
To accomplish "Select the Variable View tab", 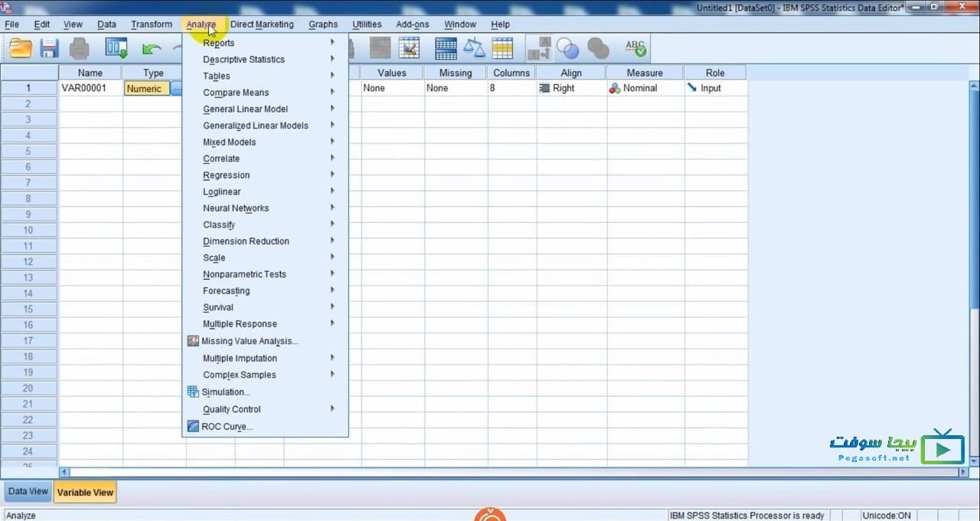I will (x=85, y=493).
